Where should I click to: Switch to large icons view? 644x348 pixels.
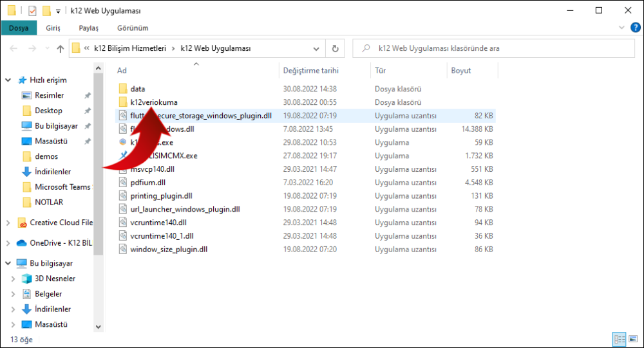[633, 339]
